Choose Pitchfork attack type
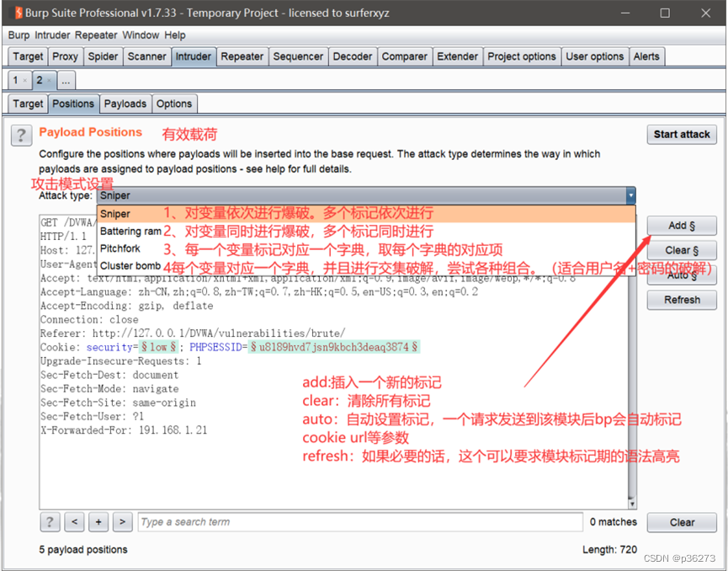 (x=366, y=249)
